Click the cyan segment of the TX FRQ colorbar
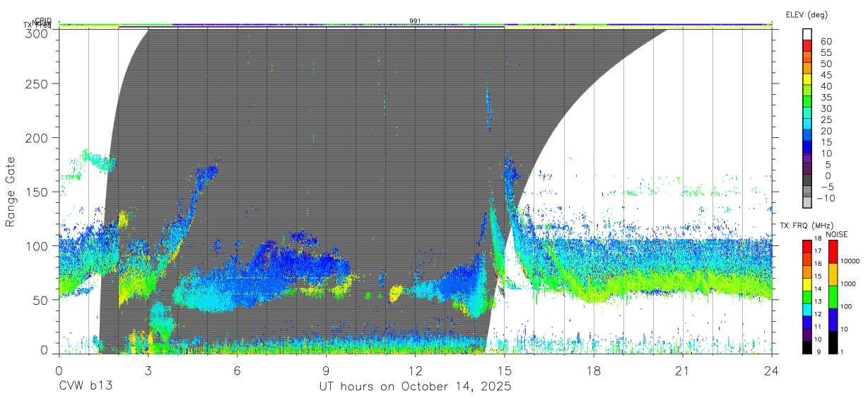The width and height of the screenshot is (868, 401). [807, 308]
